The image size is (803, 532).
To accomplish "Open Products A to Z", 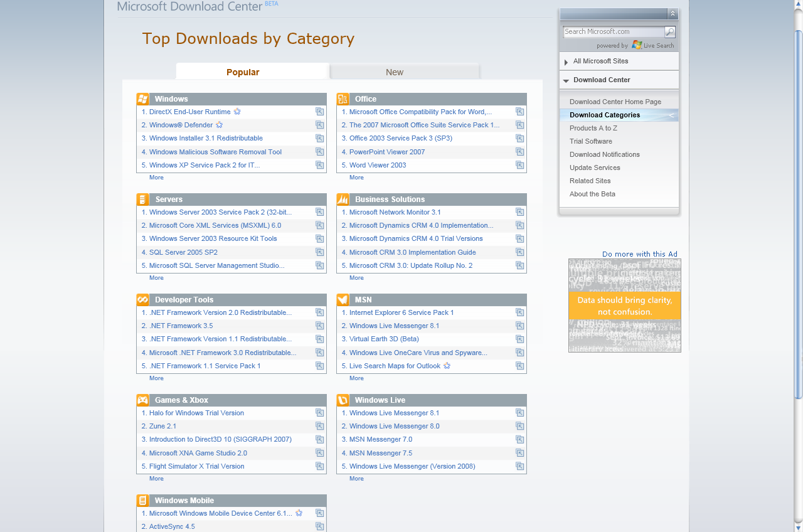I will 593,128.
